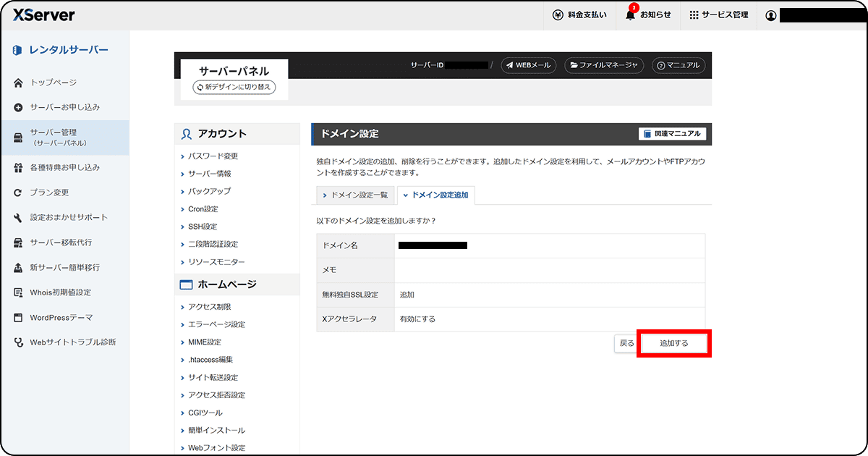The height and width of the screenshot is (456, 868).
Task: Open 二段階認証設定 link
Action: (213, 244)
